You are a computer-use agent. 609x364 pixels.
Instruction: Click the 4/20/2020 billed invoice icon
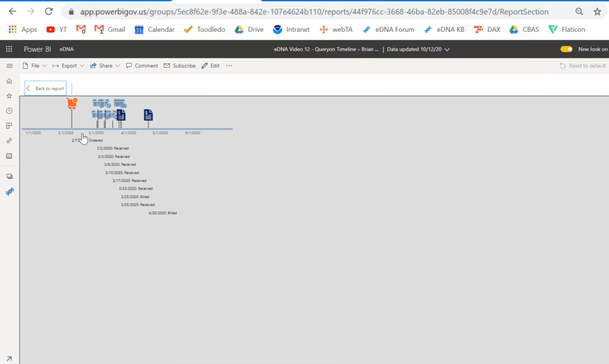point(148,115)
